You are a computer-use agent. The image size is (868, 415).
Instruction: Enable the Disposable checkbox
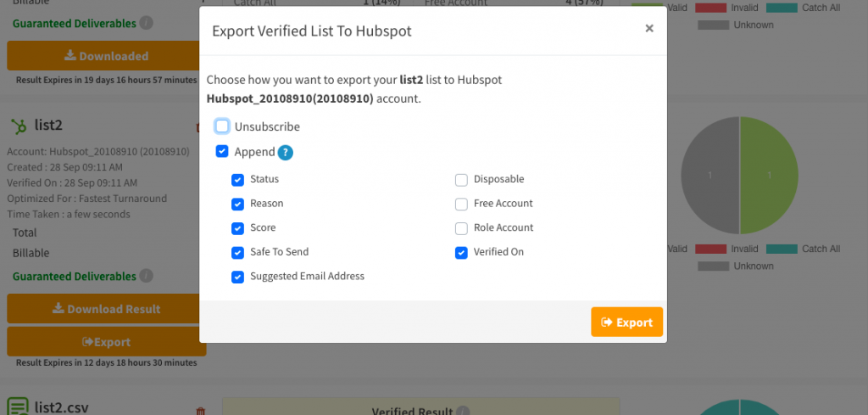coord(461,180)
